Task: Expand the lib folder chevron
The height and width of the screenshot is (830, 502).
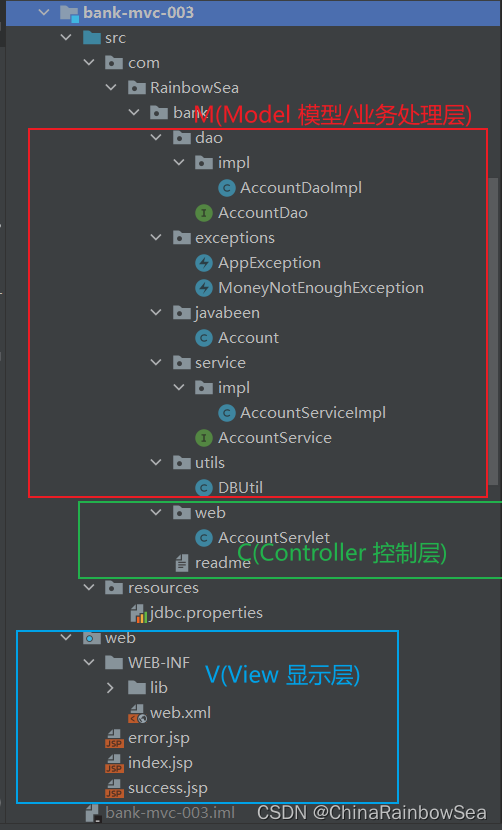Action: pos(110,688)
